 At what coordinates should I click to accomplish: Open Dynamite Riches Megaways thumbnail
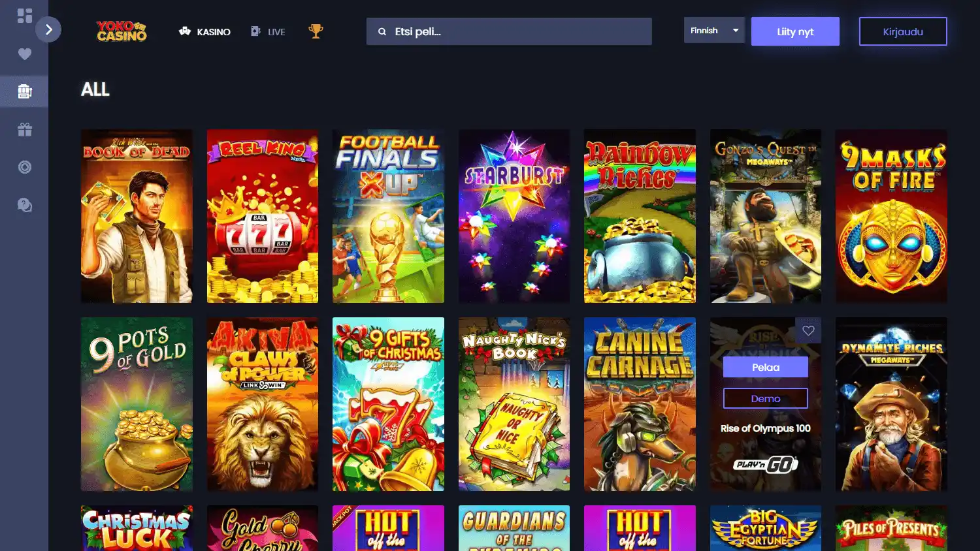[x=891, y=404]
